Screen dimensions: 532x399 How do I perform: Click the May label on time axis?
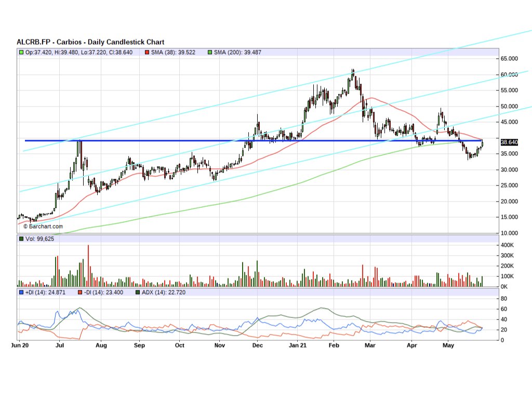click(x=448, y=345)
